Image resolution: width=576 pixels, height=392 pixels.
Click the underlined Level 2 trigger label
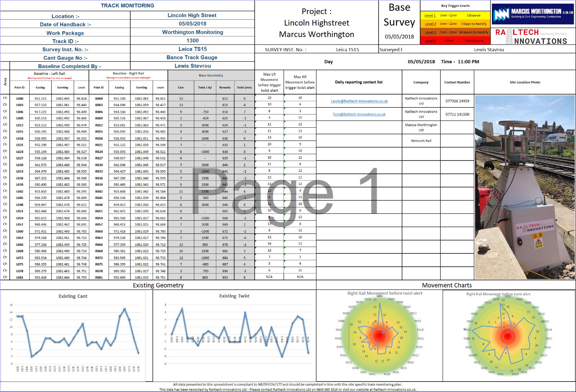tap(430, 24)
